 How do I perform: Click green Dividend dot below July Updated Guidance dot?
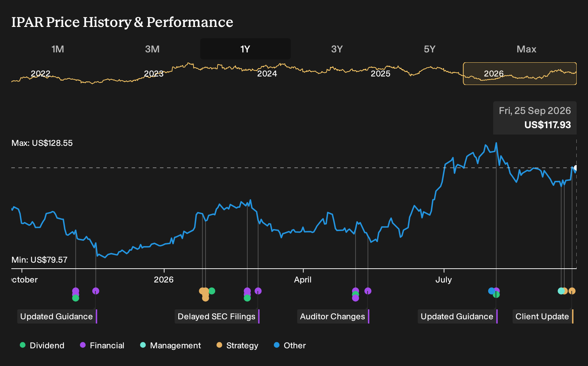pos(496,295)
